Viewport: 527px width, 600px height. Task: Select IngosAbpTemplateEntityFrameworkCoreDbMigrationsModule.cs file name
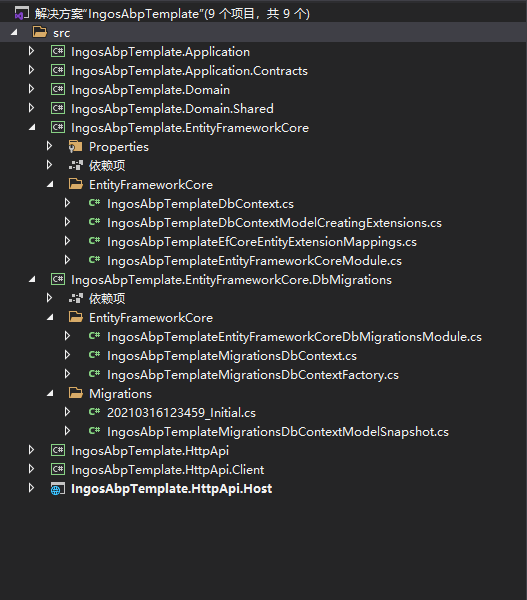tap(294, 337)
